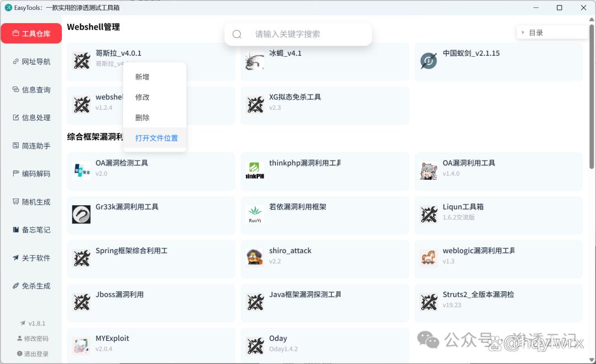Click the RuoYi 若依漏洞利用框架 icon
596x364 pixels.
click(x=255, y=215)
